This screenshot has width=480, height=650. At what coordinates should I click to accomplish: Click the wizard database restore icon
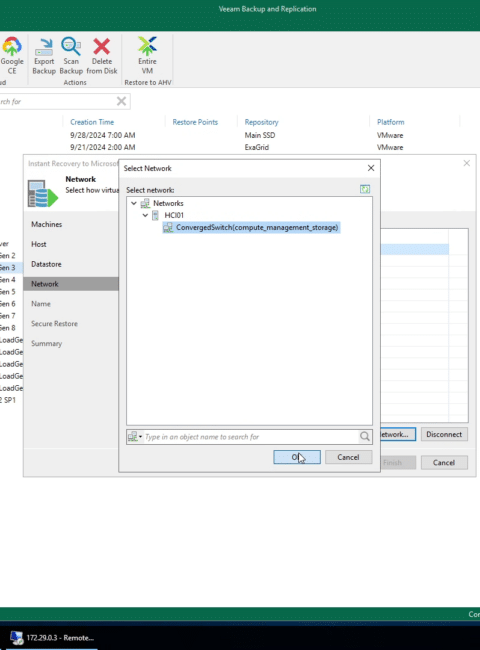click(x=42, y=193)
